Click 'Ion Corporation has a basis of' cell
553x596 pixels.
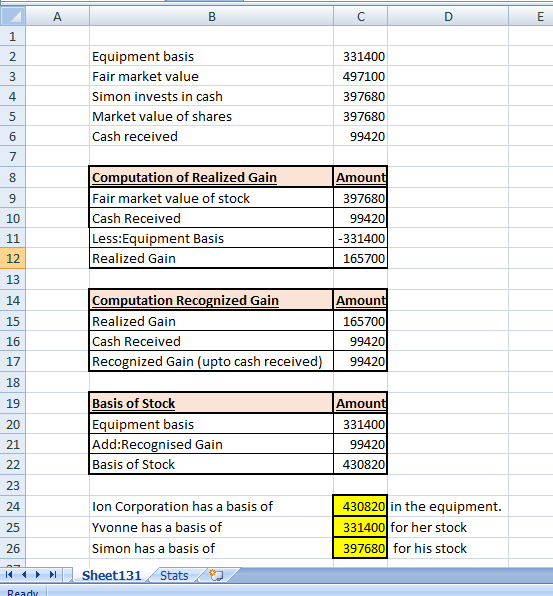tap(211, 506)
